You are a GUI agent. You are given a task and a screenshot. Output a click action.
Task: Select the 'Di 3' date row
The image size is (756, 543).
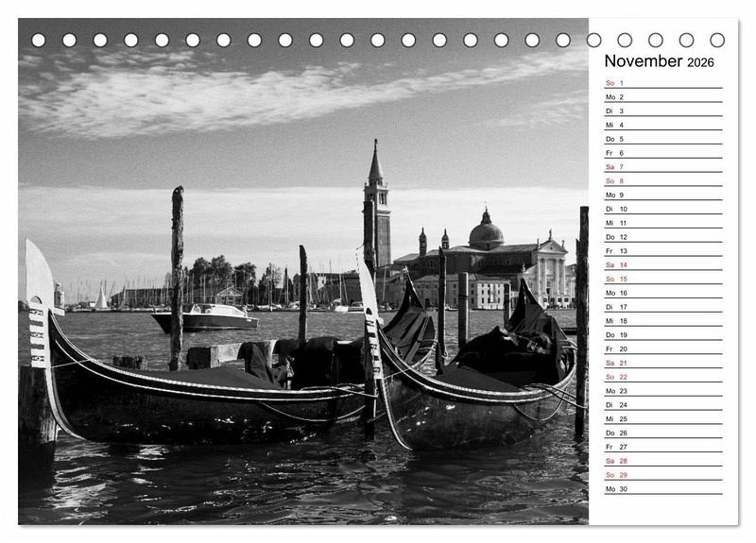click(x=663, y=110)
